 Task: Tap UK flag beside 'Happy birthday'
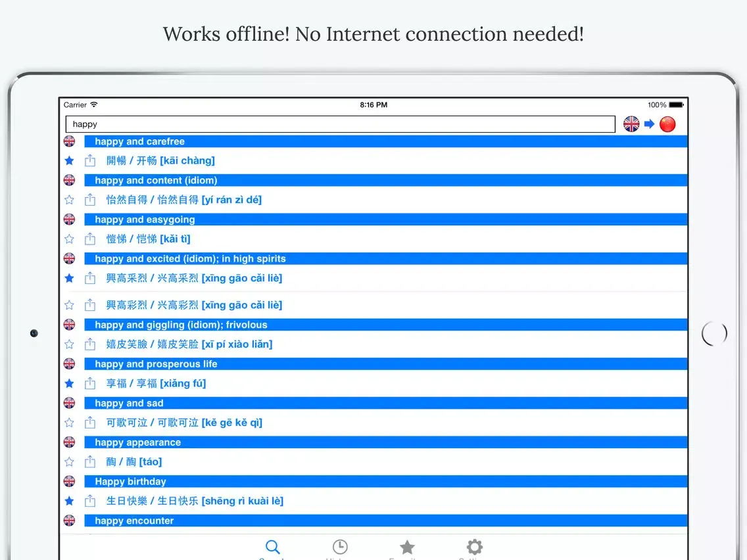pyautogui.click(x=70, y=481)
